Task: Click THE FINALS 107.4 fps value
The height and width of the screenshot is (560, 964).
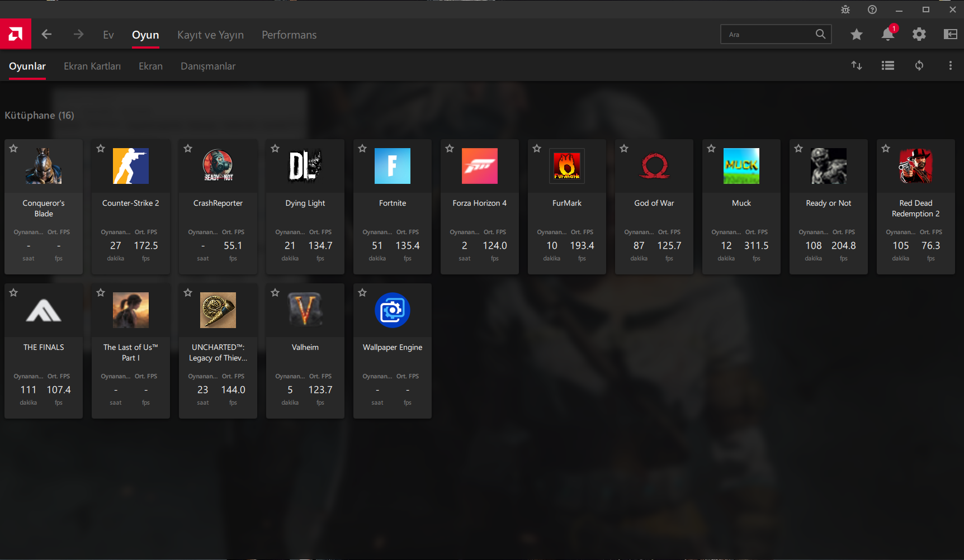Action: point(59,390)
